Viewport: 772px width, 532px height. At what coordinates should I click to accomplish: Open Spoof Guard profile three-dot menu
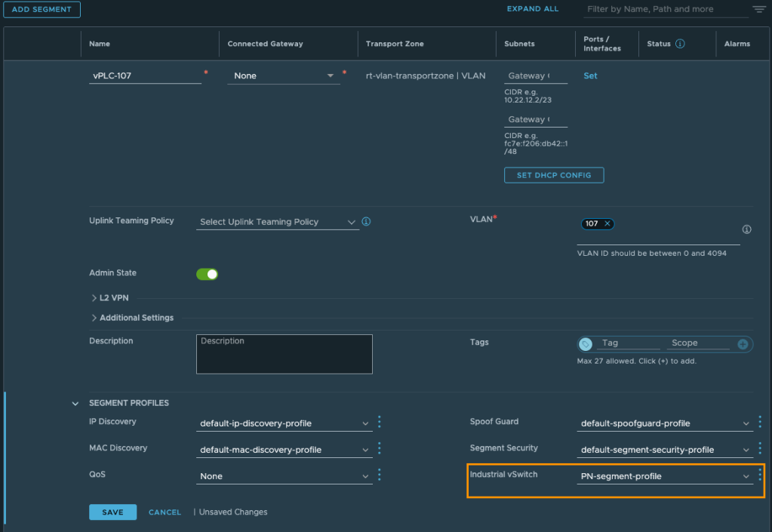point(760,423)
